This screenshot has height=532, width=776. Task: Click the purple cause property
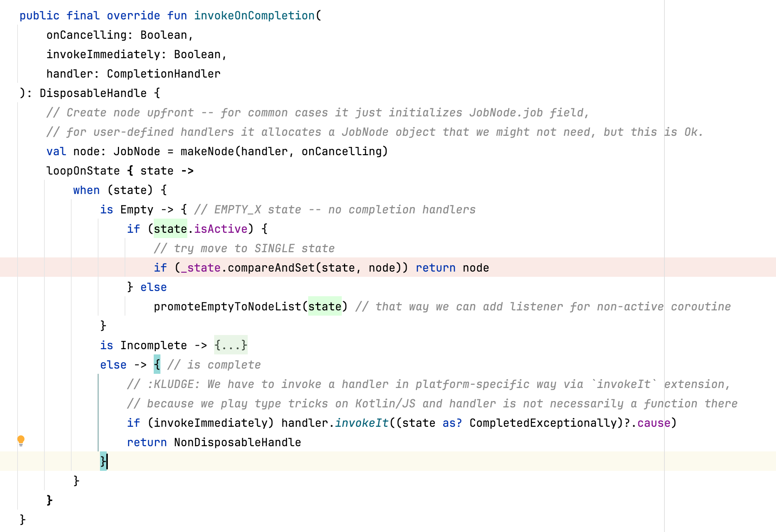[x=653, y=423]
